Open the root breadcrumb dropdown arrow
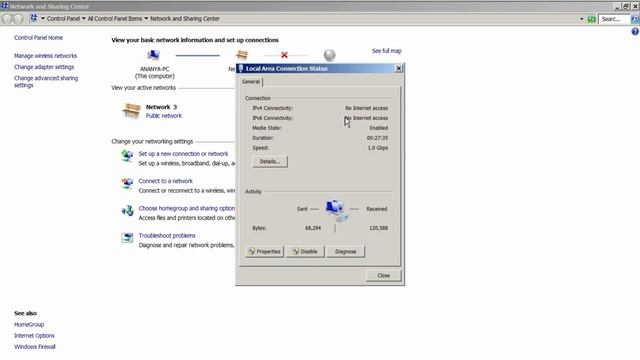The height and width of the screenshot is (360, 640). (43, 19)
